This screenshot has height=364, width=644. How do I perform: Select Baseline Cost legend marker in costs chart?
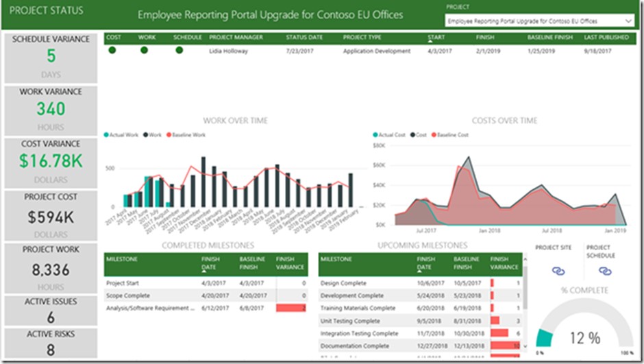point(433,135)
